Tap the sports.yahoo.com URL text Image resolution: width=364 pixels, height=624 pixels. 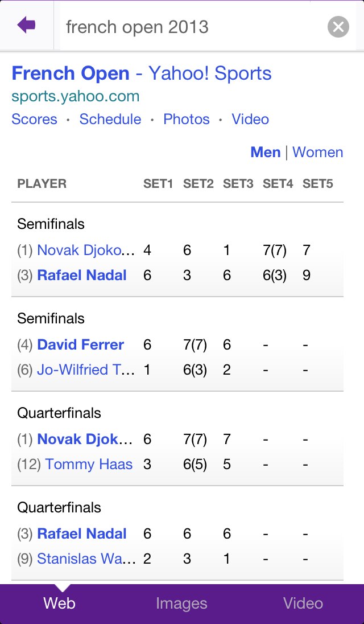point(76,96)
